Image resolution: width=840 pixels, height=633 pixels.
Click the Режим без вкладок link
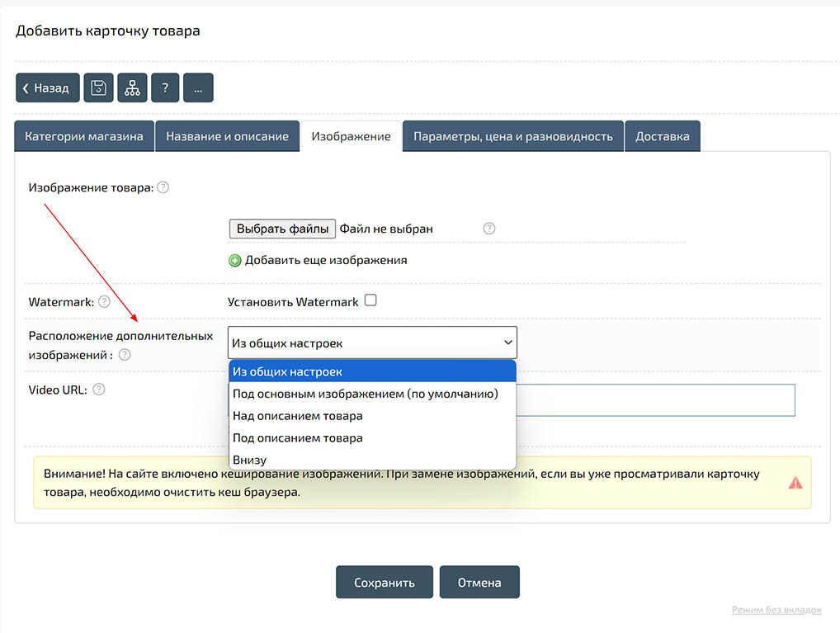tap(776, 610)
